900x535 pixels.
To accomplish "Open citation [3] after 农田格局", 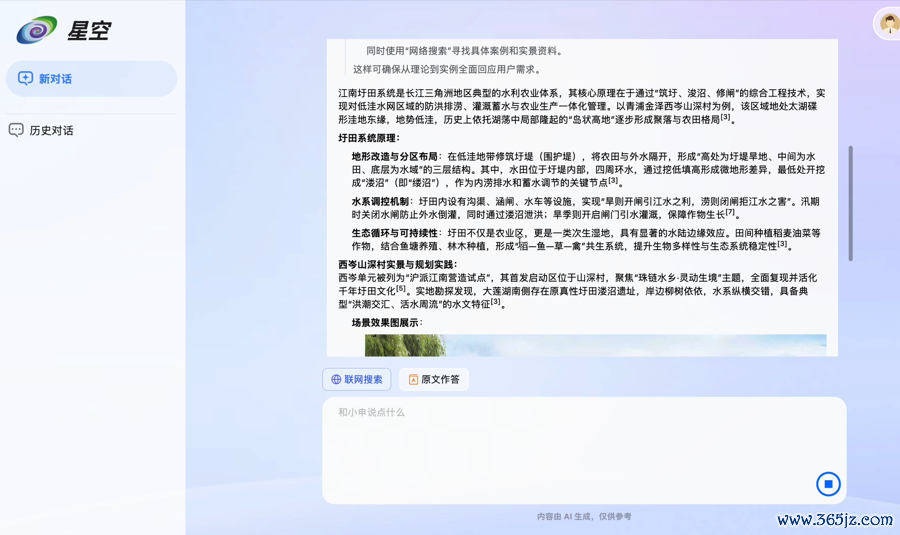I will pos(726,117).
